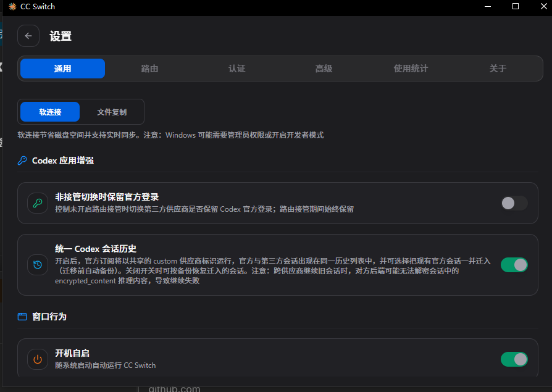The width and height of the screenshot is (552, 392).
Task: Click the 随系统启动自动运行 CC Switch description
Action: click(x=105, y=365)
